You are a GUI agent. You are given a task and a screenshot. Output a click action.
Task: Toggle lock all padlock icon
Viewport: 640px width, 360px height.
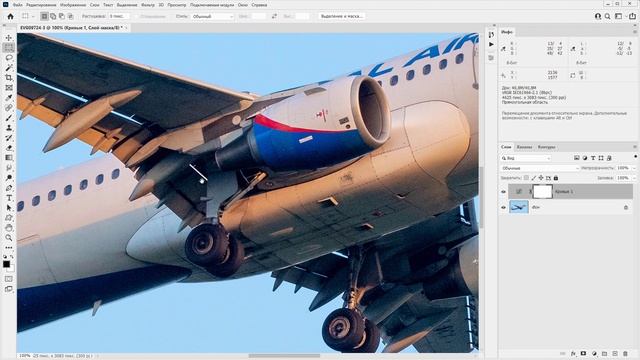556,178
